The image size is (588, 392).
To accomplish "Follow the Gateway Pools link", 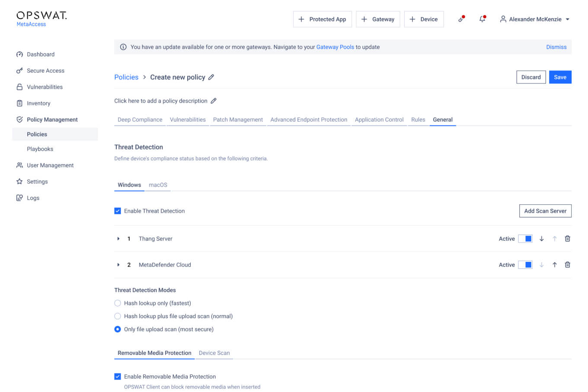I will (x=335, y=47).
